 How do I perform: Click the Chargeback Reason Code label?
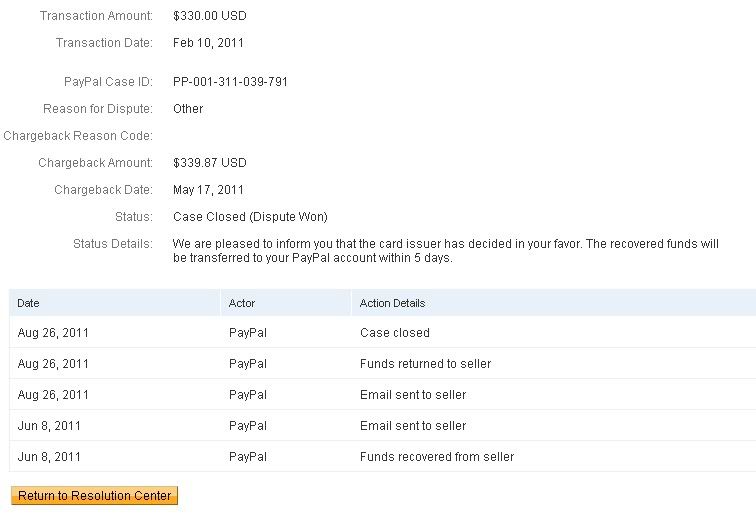(x=78, y=136)
